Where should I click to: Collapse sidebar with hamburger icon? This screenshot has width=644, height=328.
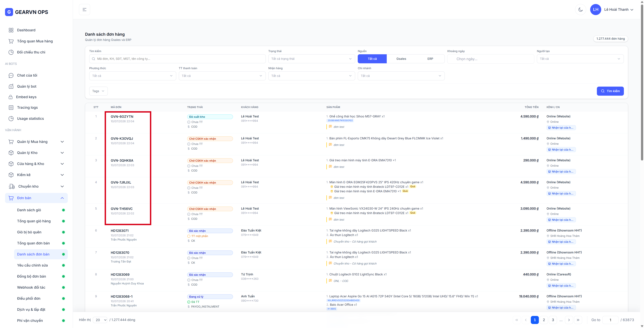[x=85, y=10]
